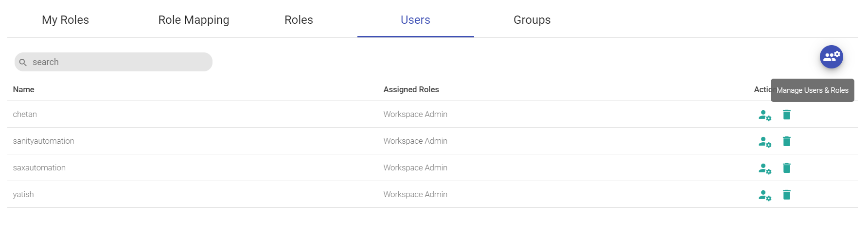Screen dimensions: 868x234
Task: Delete user sanityautomation
Action: 787,141
